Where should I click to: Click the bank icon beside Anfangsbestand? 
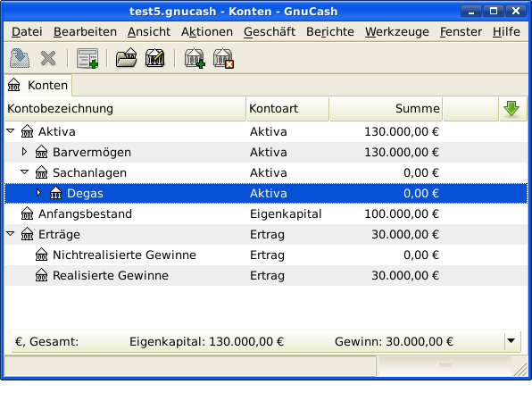(27, 213)
